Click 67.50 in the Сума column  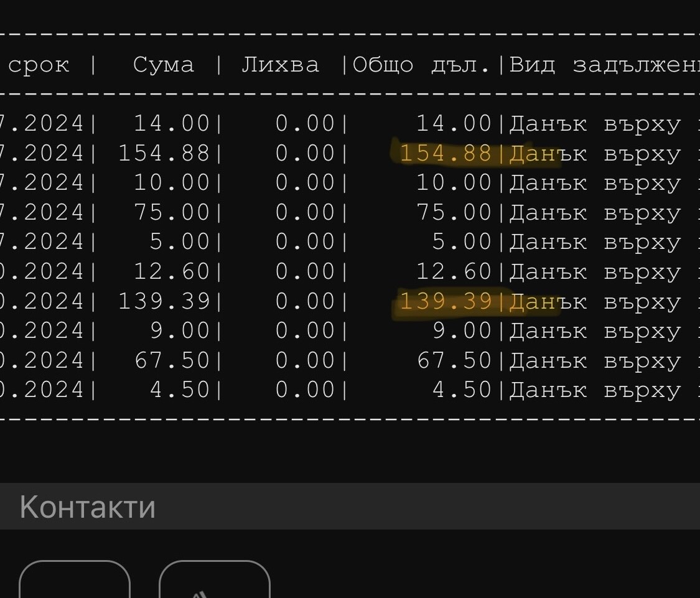[x=172, y=360]
